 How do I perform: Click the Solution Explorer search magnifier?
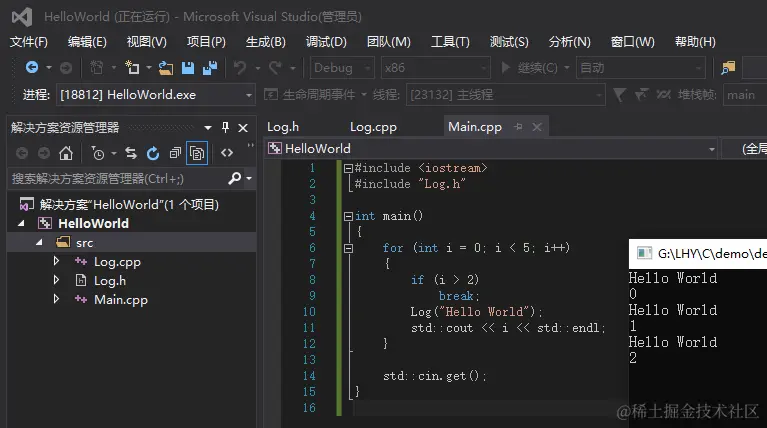pyautogui.click(x=235, y=179)
